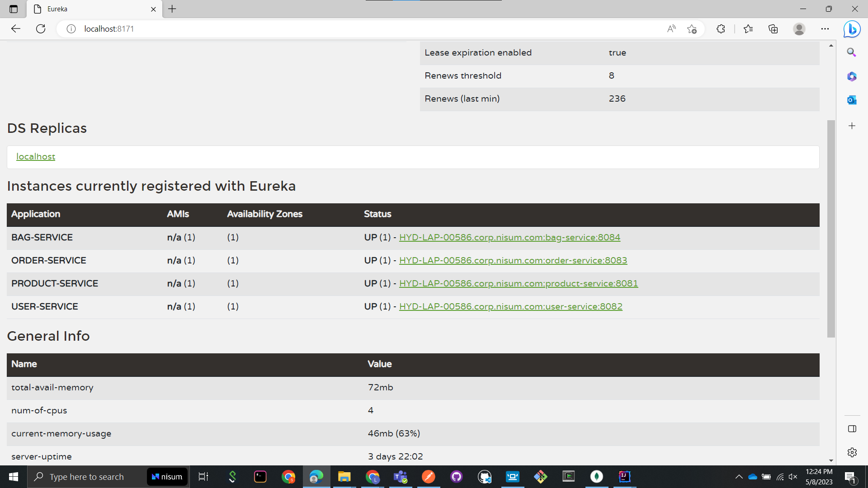Open Bing chat sidebar icon

(x=852, y=29)
